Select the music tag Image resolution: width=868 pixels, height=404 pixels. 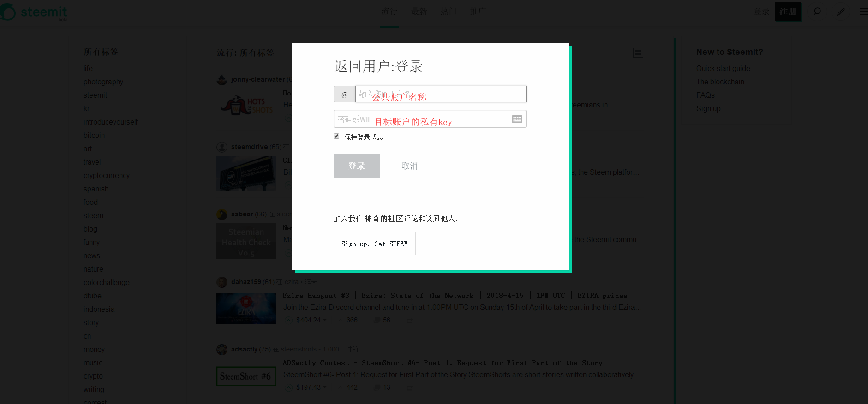(x=93, y=362)
